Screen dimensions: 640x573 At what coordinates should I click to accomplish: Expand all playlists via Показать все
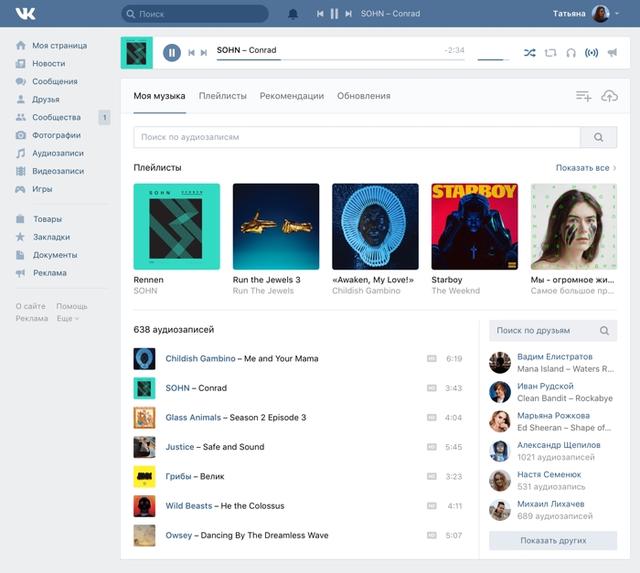tap(585, 168)
